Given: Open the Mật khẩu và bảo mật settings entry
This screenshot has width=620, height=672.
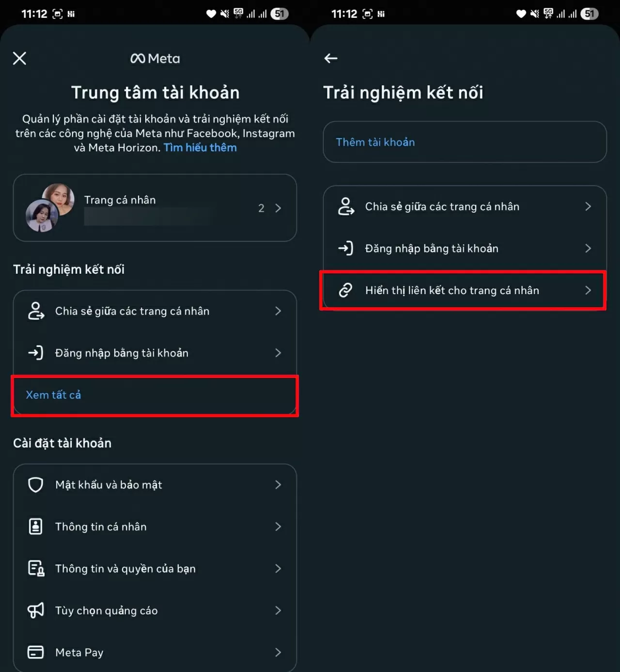Looking at the screenshot, I should tap(155, 484).
